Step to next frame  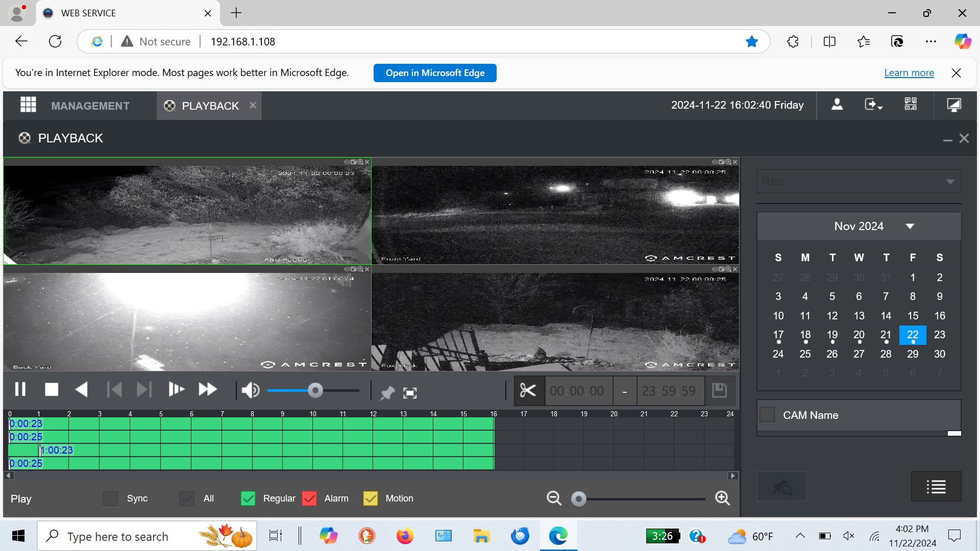coord(144,390)
